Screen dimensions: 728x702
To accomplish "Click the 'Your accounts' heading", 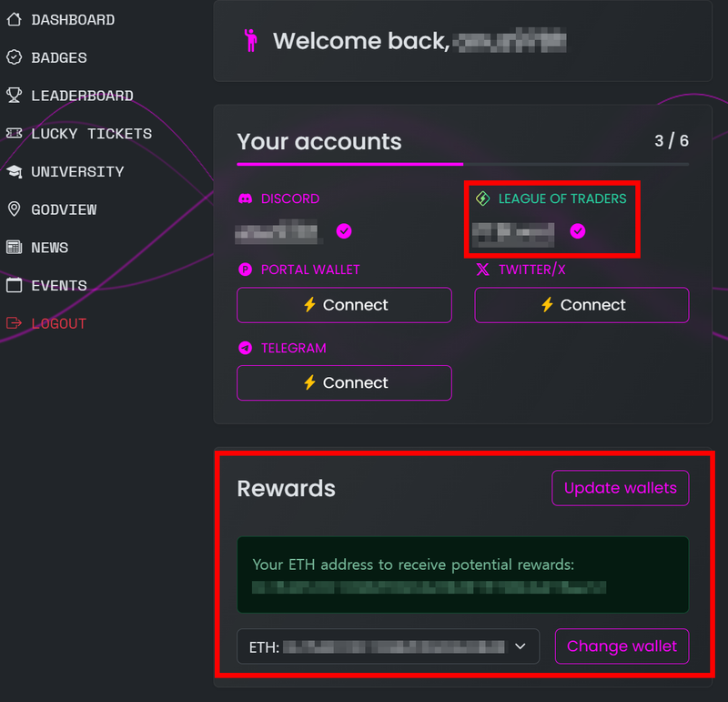I will click(319, 141).
